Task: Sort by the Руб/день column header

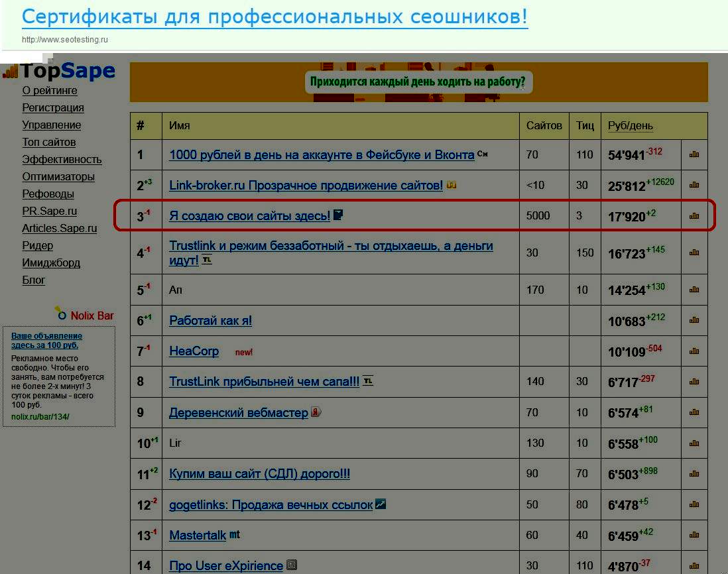Action: [x=631, y=126]
